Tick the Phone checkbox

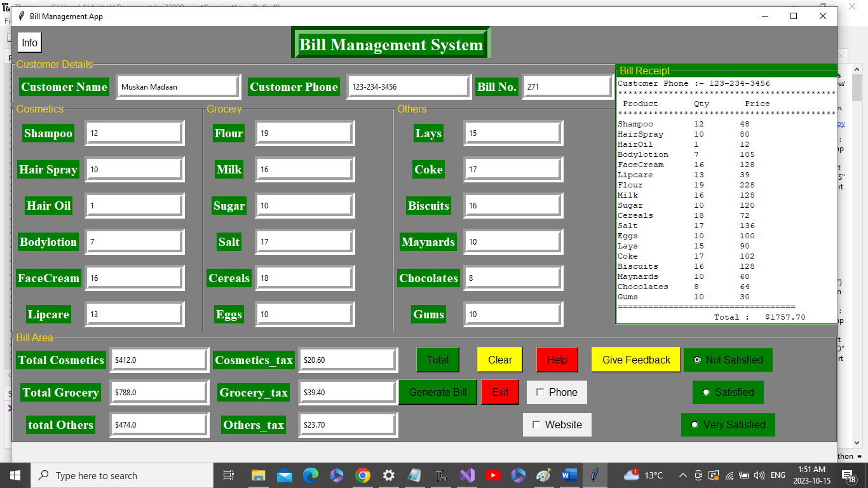coord(540,392)
